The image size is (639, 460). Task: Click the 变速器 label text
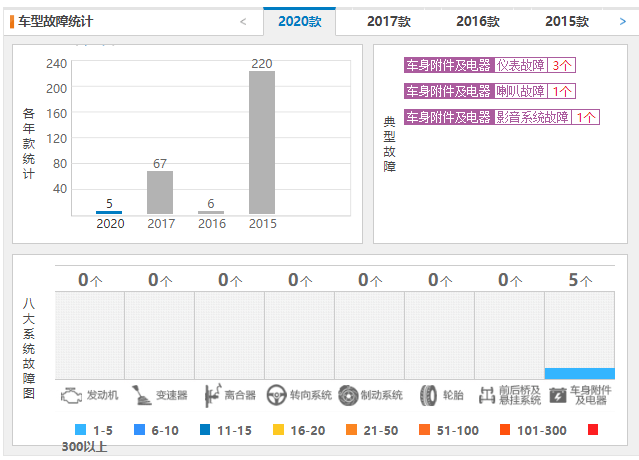click(x=172, y=395)
